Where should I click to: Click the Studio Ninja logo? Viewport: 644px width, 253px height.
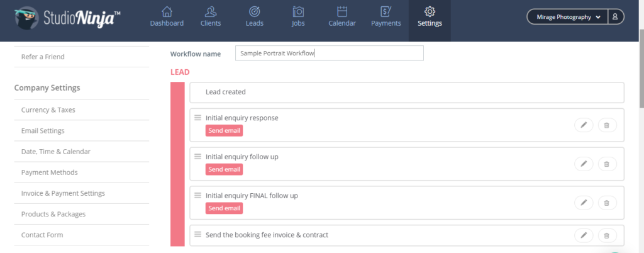click(x=68, y=18)
